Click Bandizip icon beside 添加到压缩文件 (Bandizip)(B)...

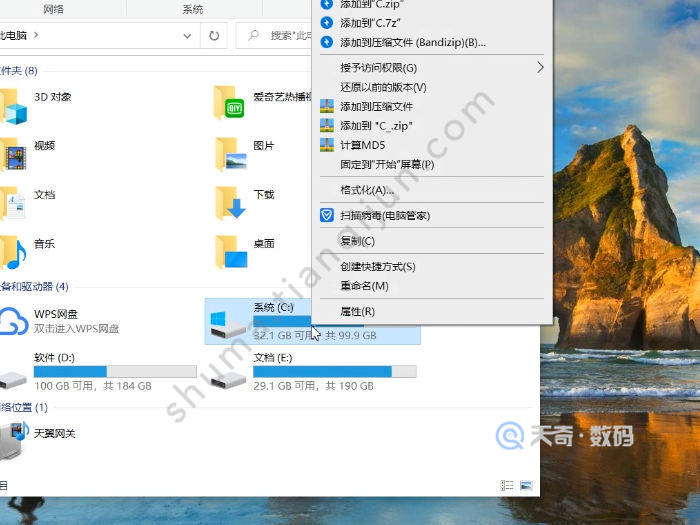pyautogui.click(x=327, y=42)
